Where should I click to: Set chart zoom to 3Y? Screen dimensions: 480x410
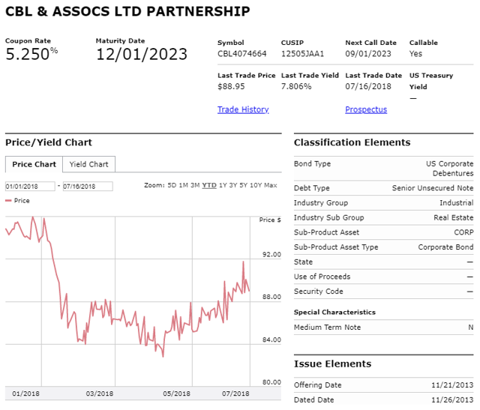tap(233, 185)
